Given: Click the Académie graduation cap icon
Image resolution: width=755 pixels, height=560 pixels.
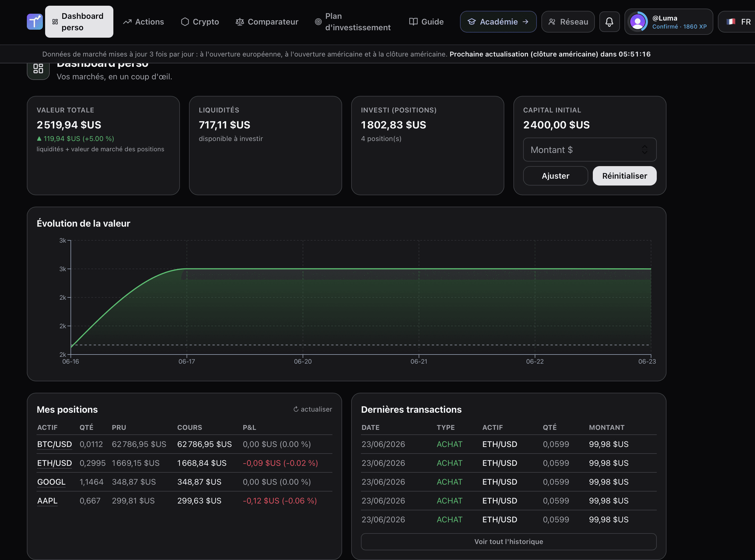Looking at the screenshot, I should click(x=471, y=22).
